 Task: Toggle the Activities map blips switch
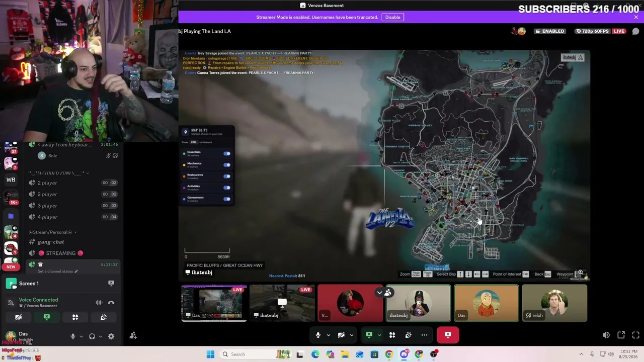227,188
